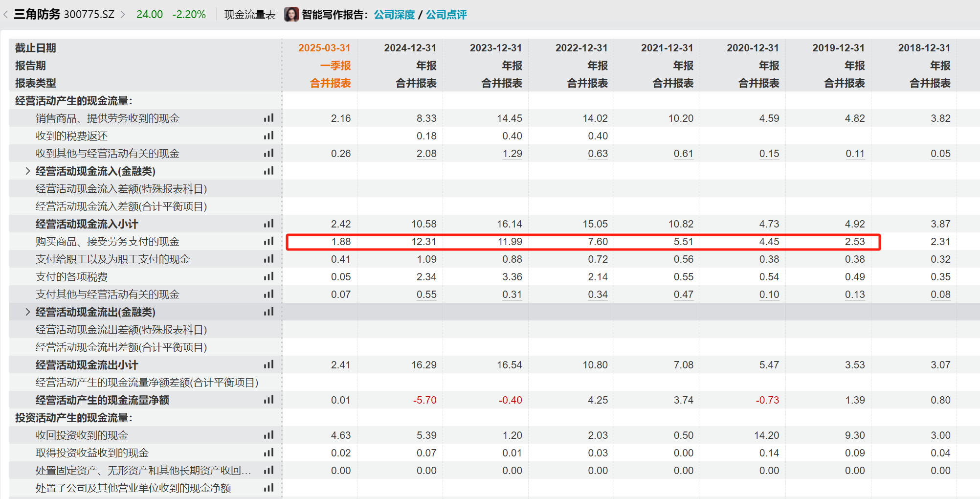The width and height of the screenshot is (980, 499).
Task: Click chart icon for 支付的各项税费 row
Action: coord(268,276)
